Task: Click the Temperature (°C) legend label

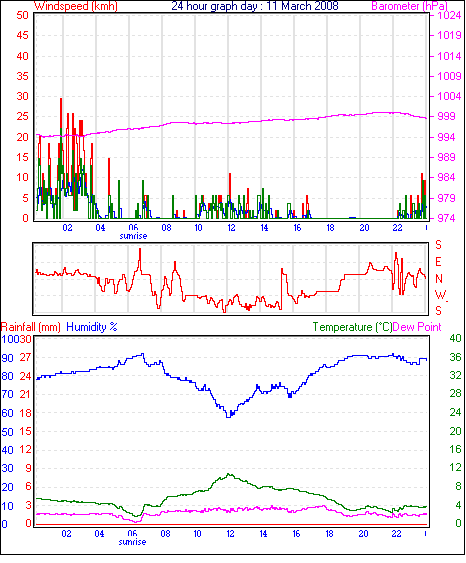Action: tap(352, 327)
